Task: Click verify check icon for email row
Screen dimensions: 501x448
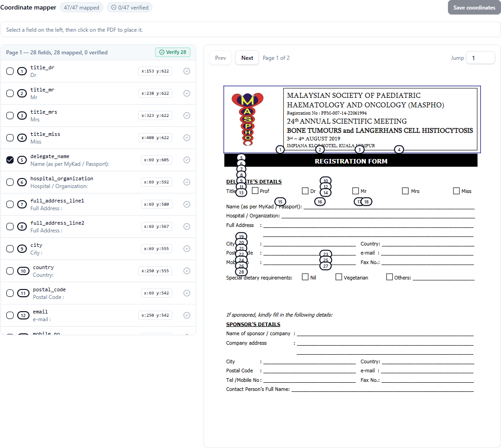Action: click(187, 315)
